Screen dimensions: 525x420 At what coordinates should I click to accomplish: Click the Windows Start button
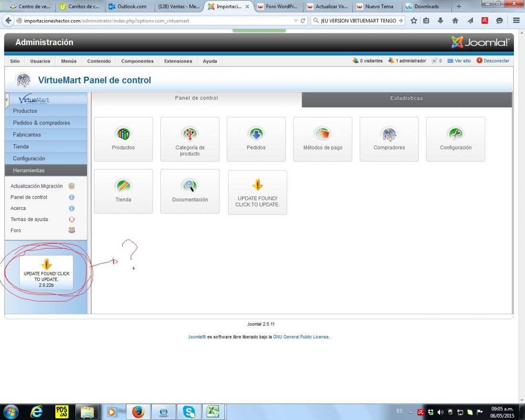pos(10,411)
